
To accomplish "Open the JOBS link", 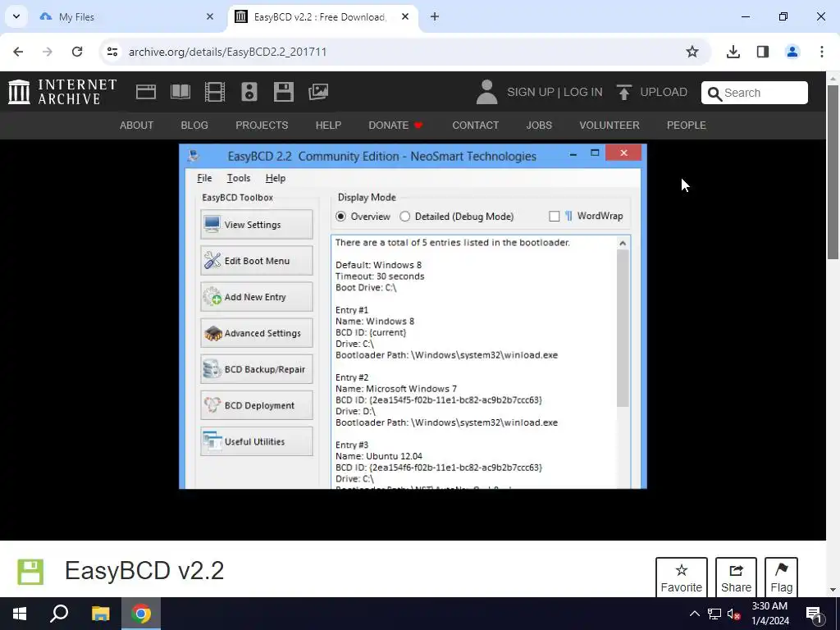I will (x=539, y=126).
